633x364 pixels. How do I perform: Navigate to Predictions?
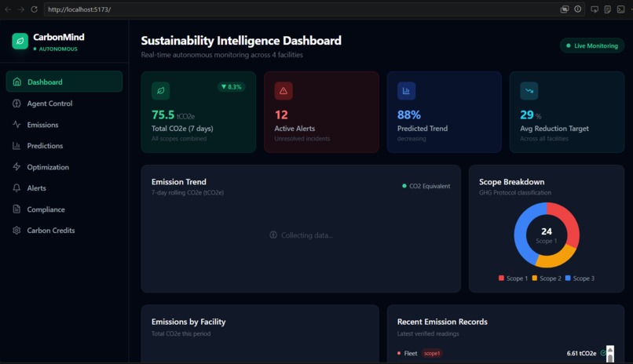(64, 145)
